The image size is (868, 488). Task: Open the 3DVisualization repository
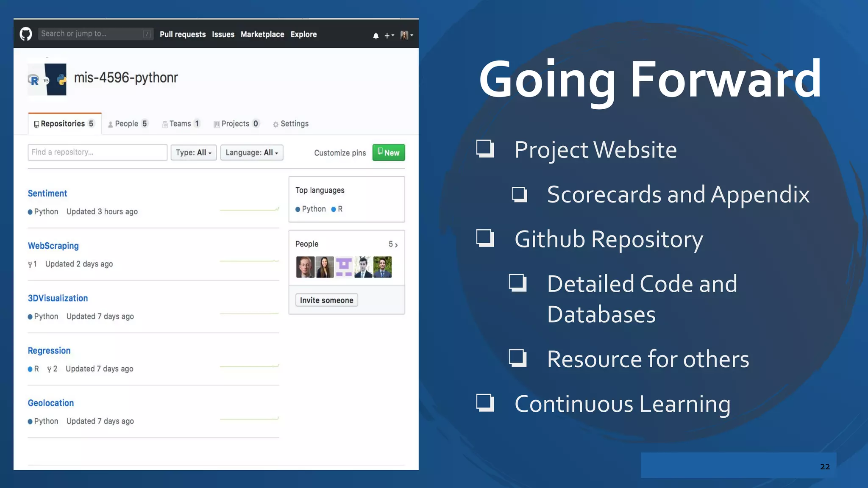point(58,298)
